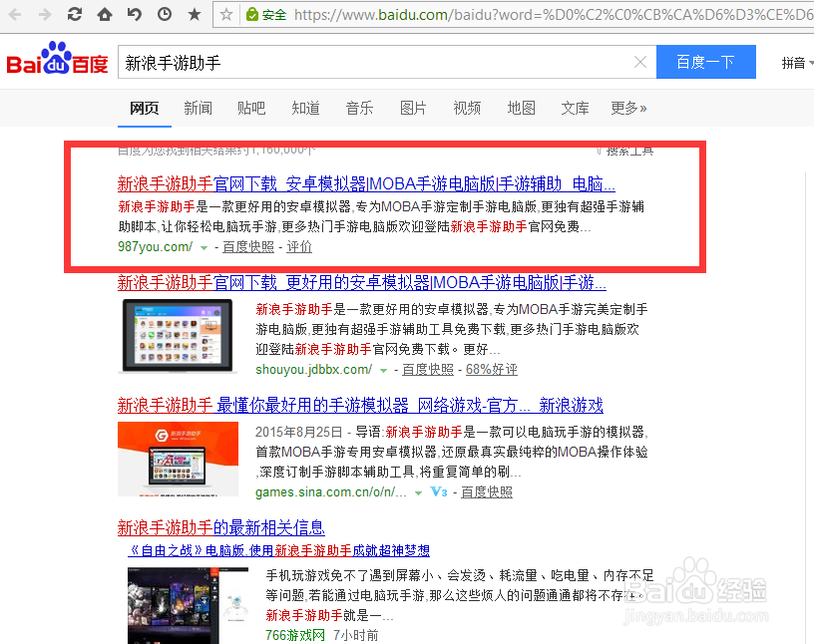Click the 68%好评 rating link
Viewport: 814px width, 644px height.
[492, 369]
